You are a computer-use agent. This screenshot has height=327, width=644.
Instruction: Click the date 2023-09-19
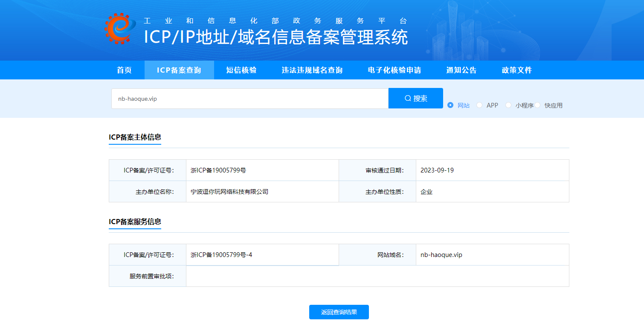tap(437, 170)
